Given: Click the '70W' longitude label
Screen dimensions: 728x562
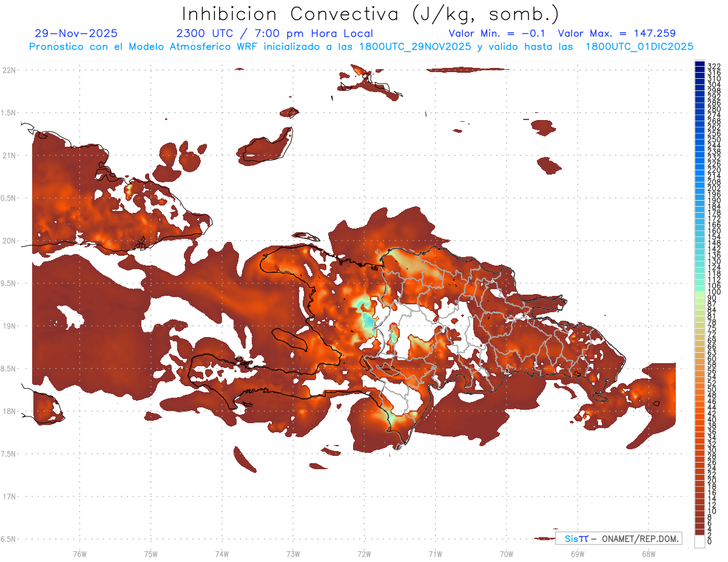Looking at the screenshot, I should 506,553.
